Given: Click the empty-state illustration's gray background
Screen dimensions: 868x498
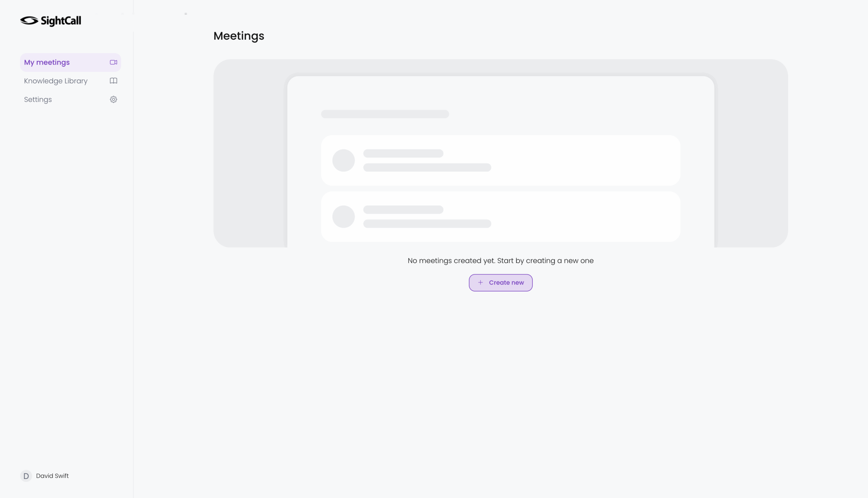Looking at the screenshot, I should coord(249,154).
